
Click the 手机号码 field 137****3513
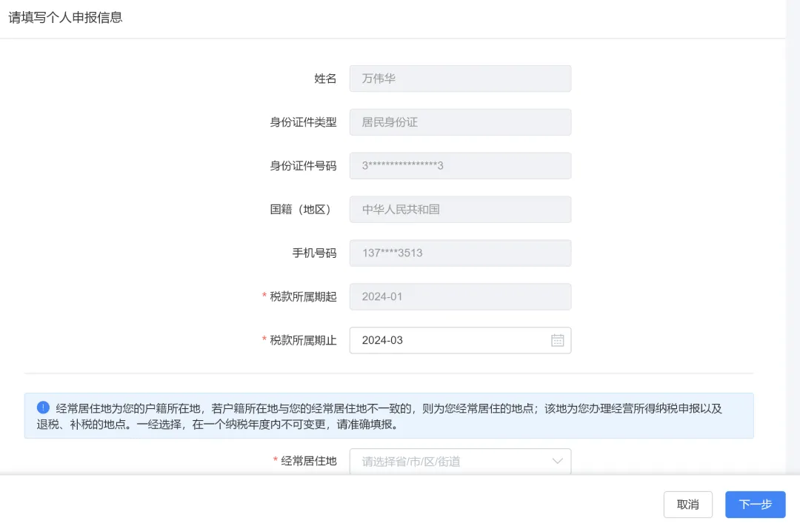point(460,253)
